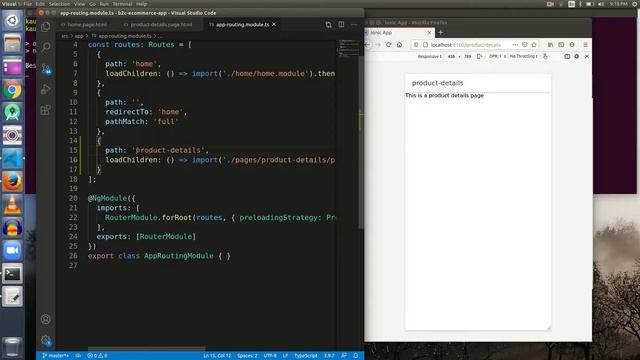Viewport: 640px width, 360px height.
Task: Open the Firefox hamburger menu
Action: point(586,45)
